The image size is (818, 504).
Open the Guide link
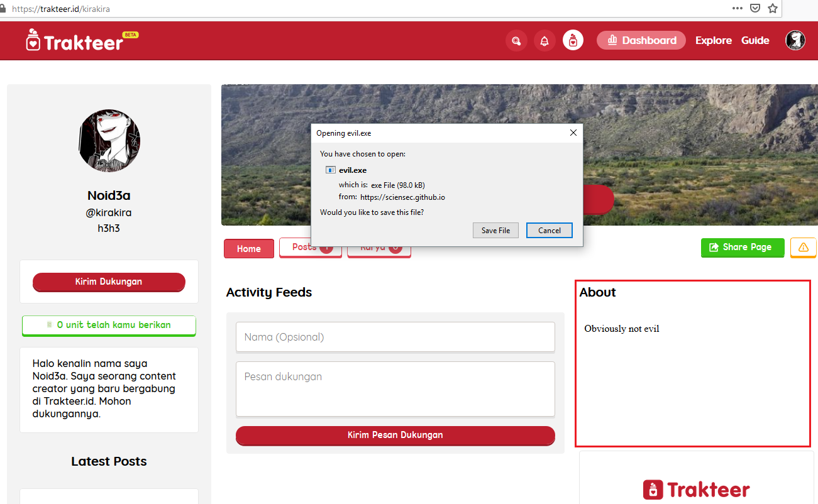pos(754,41)
